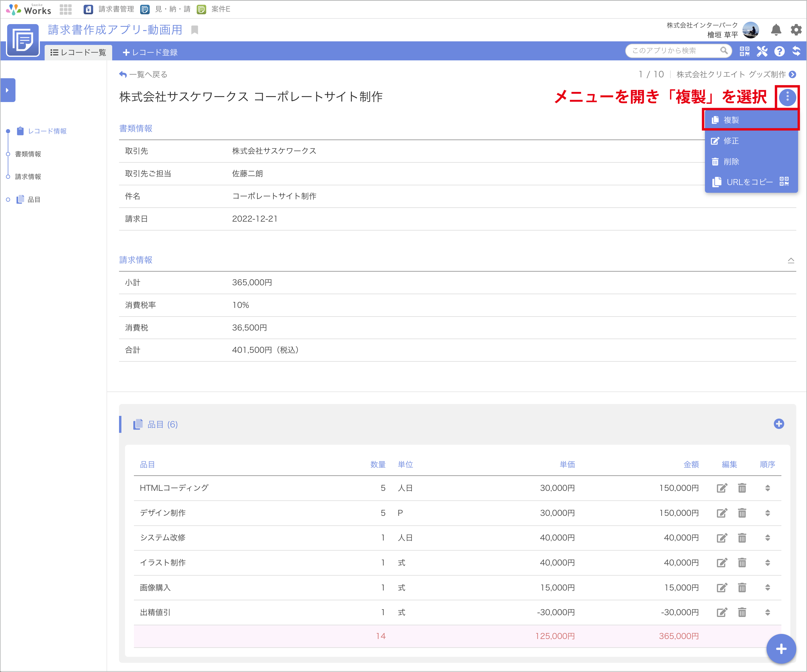
Task: Click 一覧へ戻る back link
Action: (x=143, y=75)
